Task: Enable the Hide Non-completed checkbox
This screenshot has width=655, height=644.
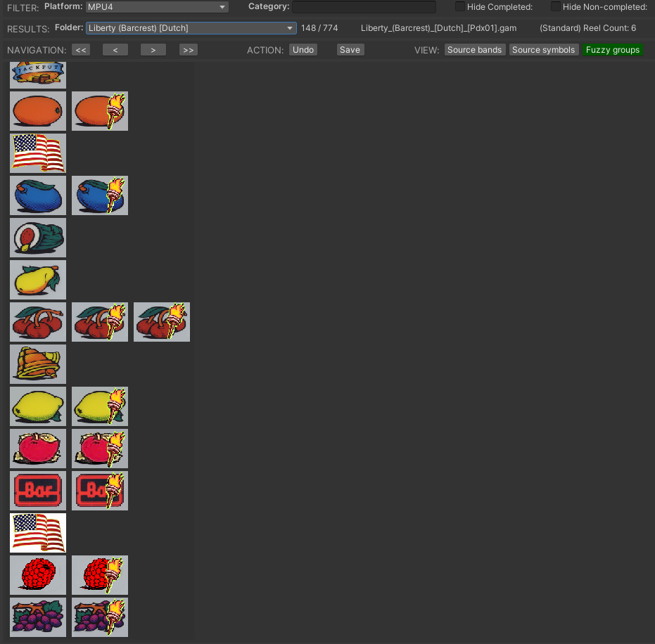Action: (x=556, y=7)
